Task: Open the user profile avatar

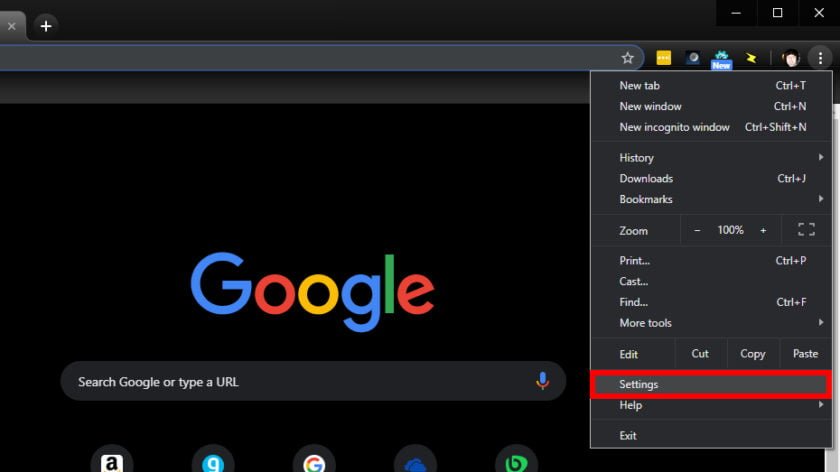Action: click(x=791, y=58)
